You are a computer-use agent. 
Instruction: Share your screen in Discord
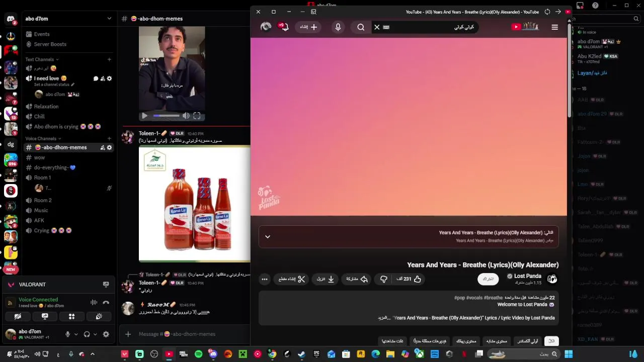tap(45, 316)
